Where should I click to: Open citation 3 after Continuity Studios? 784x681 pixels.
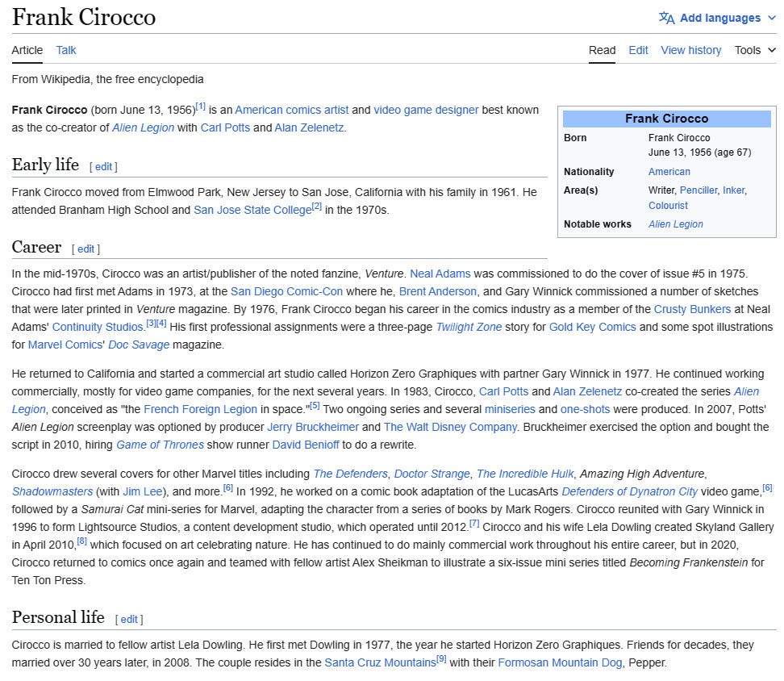[151, 323]
